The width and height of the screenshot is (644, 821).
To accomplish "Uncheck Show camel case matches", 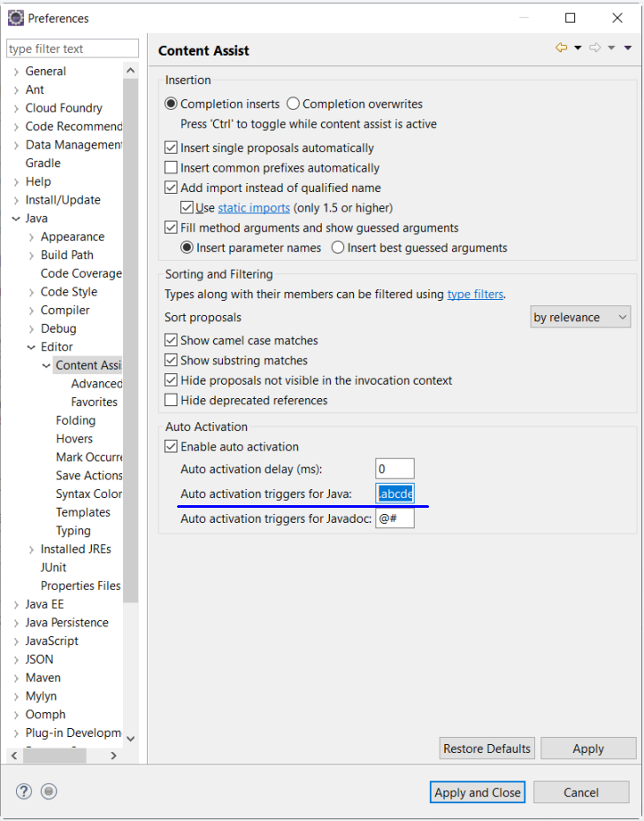I will click(x=171, y=340).
